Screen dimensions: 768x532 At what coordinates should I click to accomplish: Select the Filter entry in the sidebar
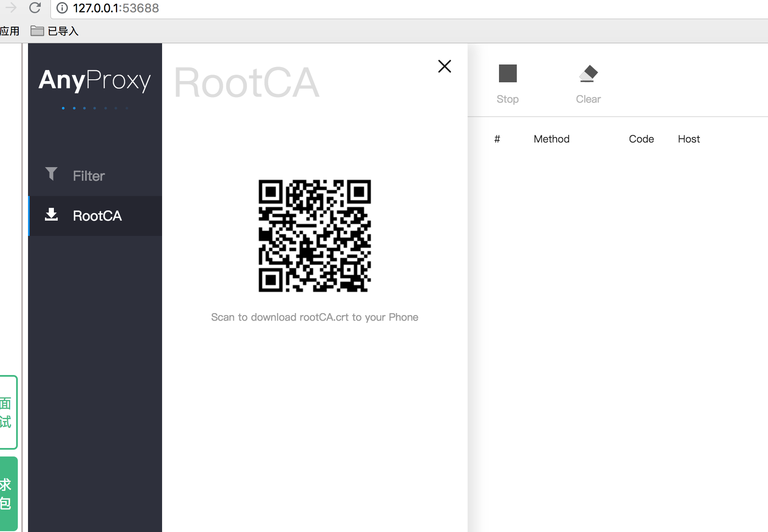(x=88, y=175)
